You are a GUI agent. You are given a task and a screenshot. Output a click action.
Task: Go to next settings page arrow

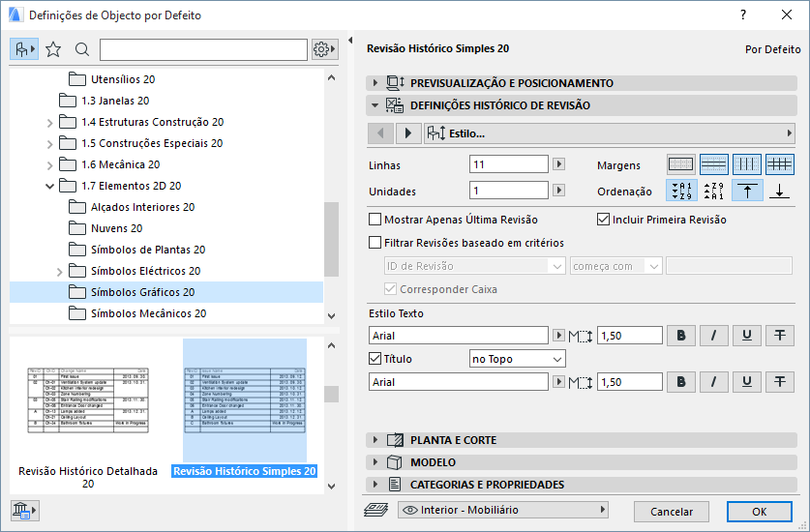point(408,133)
